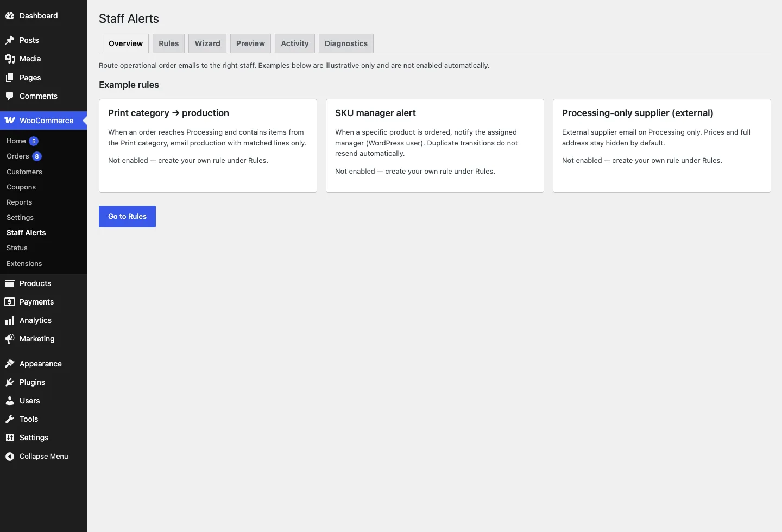782x532 pixels.
Task: Open the Extensions submenu item
Action: click(x=24, y=263)
